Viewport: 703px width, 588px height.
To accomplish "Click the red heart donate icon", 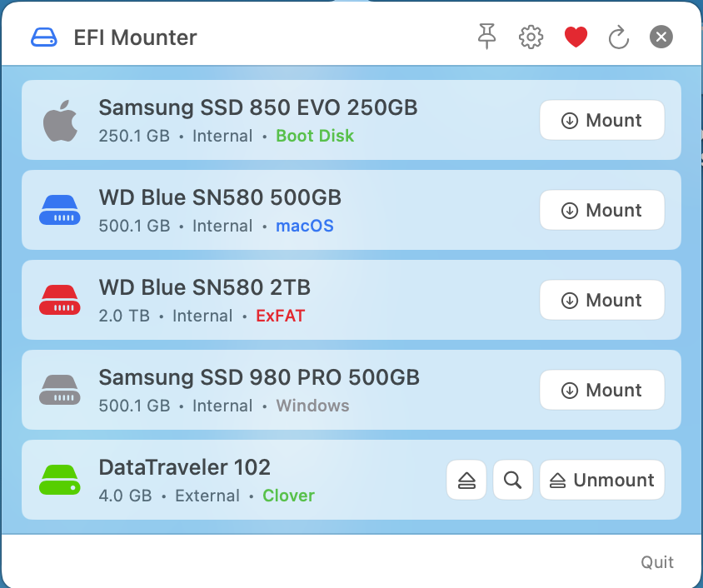I will click(x=576, y=37).
